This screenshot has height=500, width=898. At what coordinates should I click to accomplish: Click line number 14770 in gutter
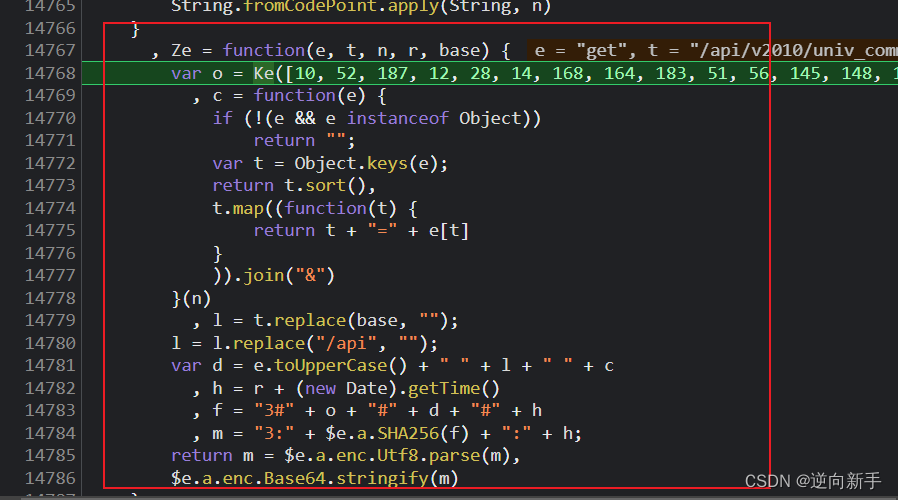[50, 118]
